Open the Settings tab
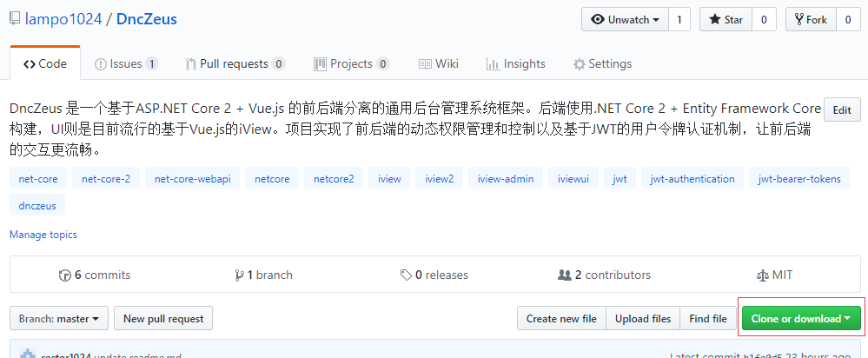This screenshot has height=358, width=868. tap(602, 64)
